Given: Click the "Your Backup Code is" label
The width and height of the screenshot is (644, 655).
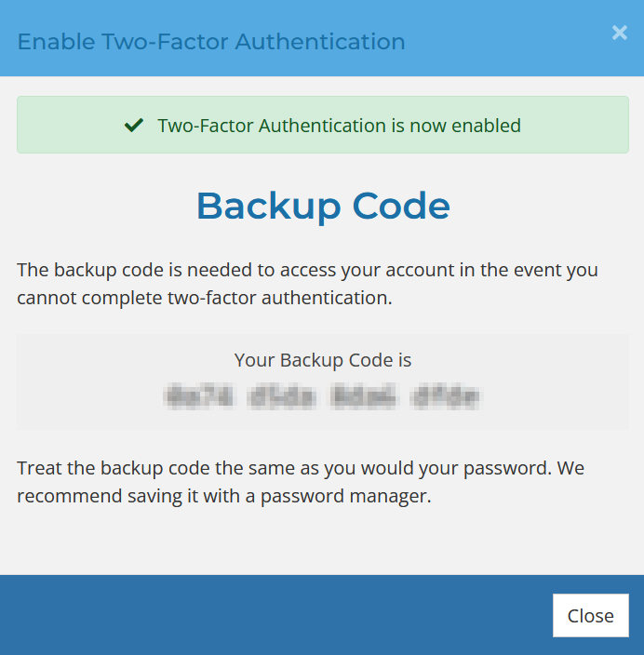Looking at the screenshot, I should point(323,360).
